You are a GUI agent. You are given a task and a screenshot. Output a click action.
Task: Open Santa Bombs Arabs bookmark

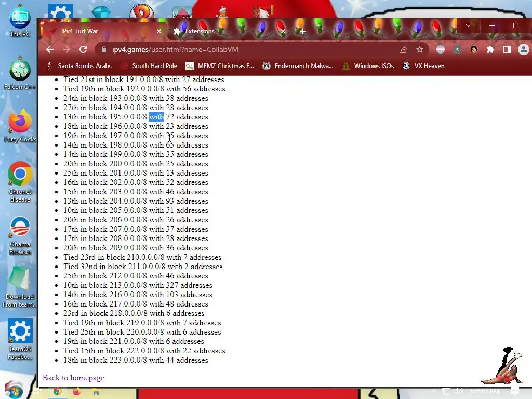point(79,66)
